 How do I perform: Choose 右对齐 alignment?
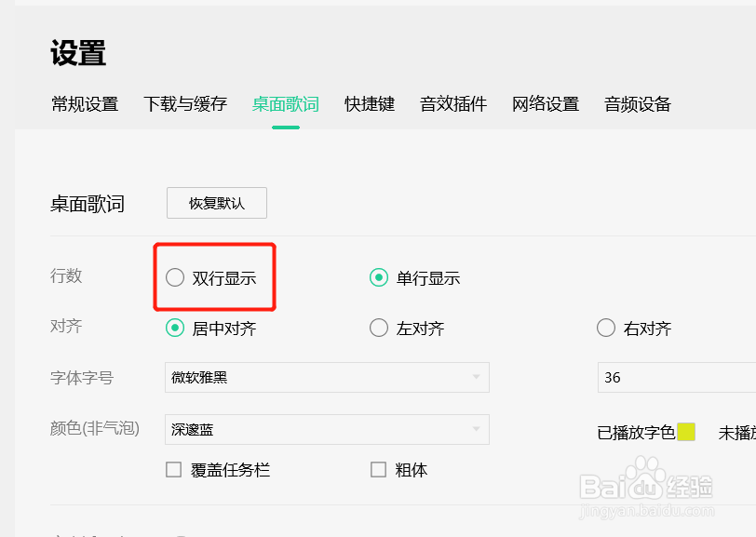tap(606, 328)
